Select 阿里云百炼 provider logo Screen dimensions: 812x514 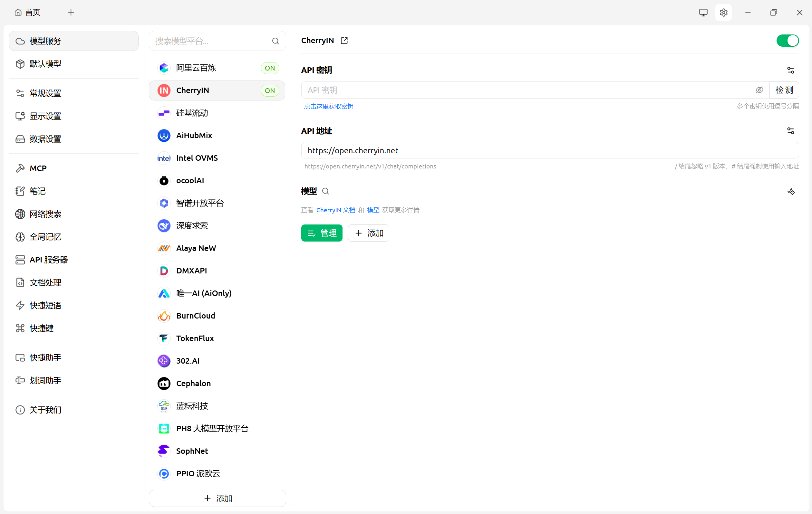click(x=164, y=68)
